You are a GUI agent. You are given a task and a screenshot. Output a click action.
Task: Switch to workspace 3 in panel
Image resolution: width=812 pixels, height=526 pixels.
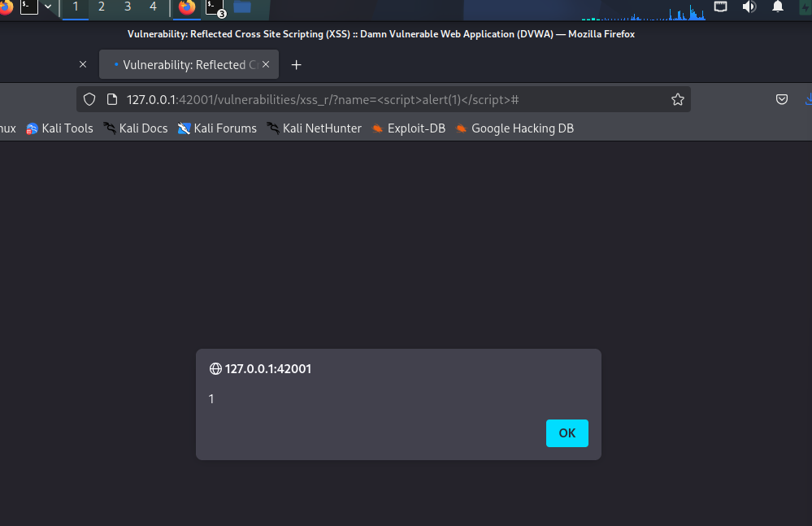coord(128,7)
